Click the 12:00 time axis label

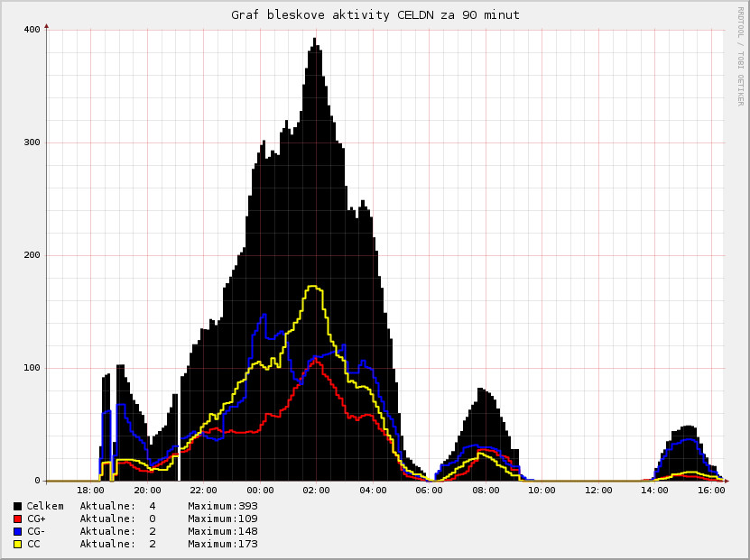pyautogui.click(x=598, y=491)
